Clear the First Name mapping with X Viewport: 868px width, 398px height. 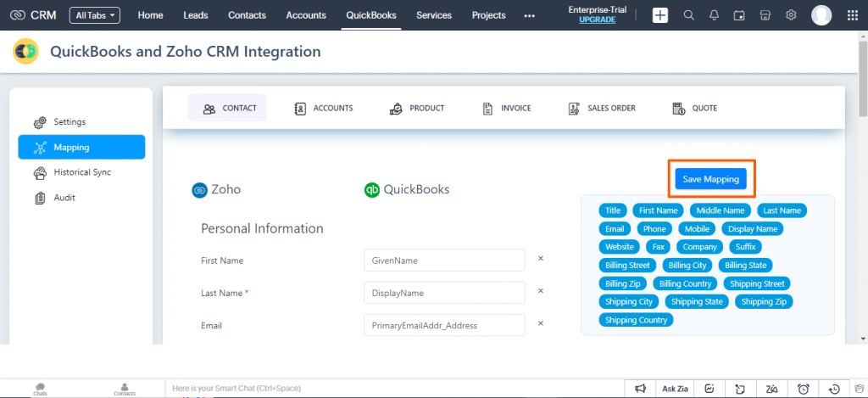pos(541,258)
